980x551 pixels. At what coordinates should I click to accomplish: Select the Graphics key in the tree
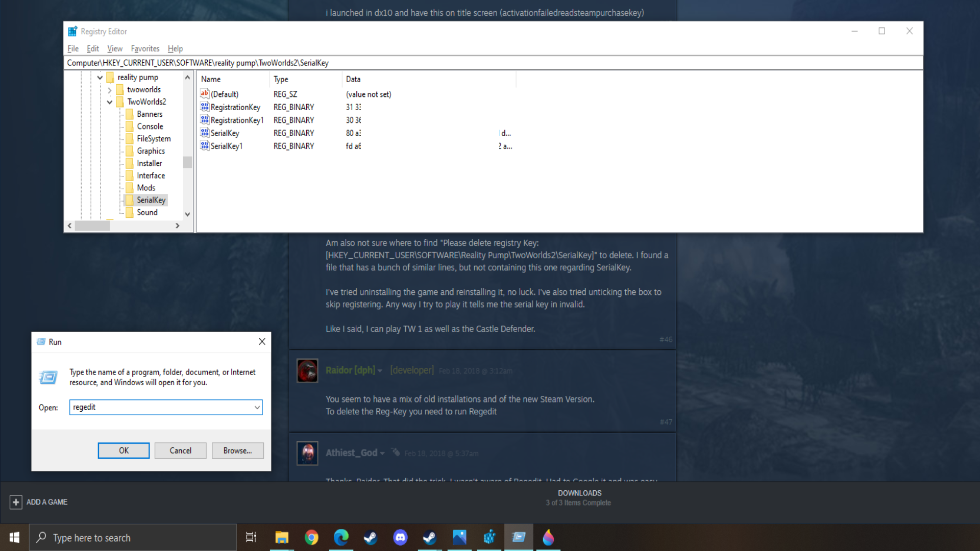(151, 151)
